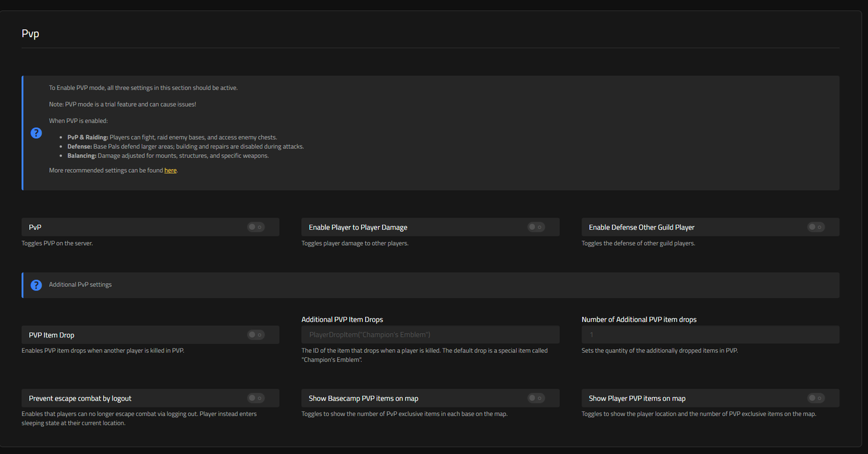868x454 pixels.
Task: Click the note about PVP trial feature
Action: click(123, 104)
